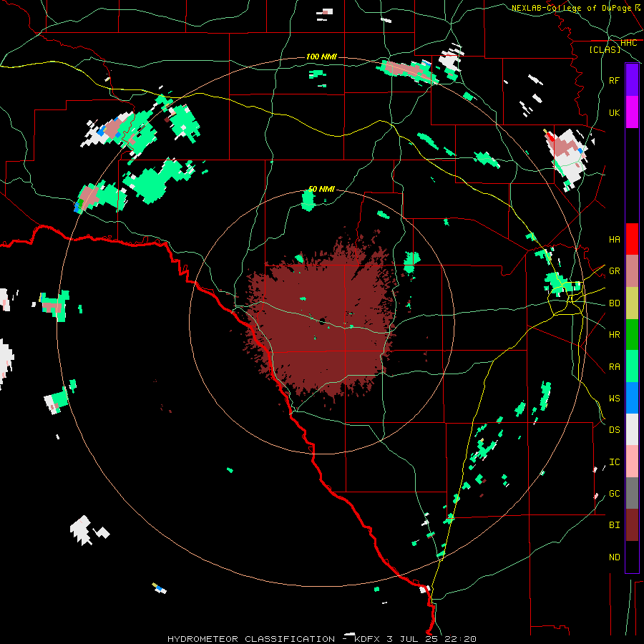
Task: Click the HHC product label
Action: pos(629,43)
